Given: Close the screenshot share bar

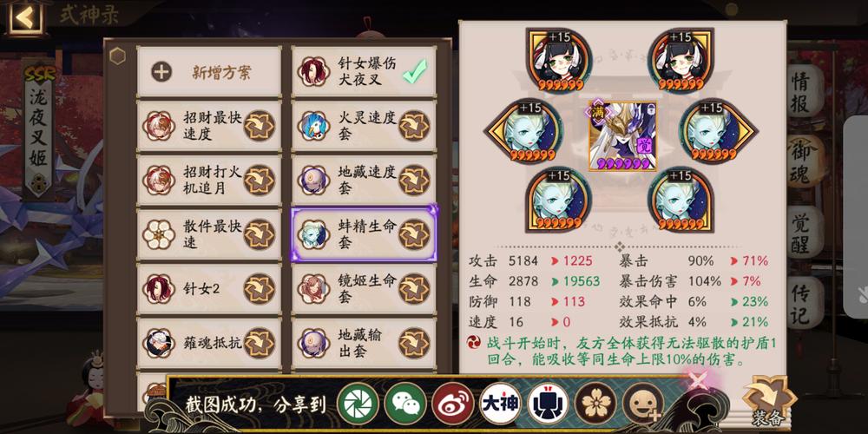Looking at the screenshot, I should 699,382.
